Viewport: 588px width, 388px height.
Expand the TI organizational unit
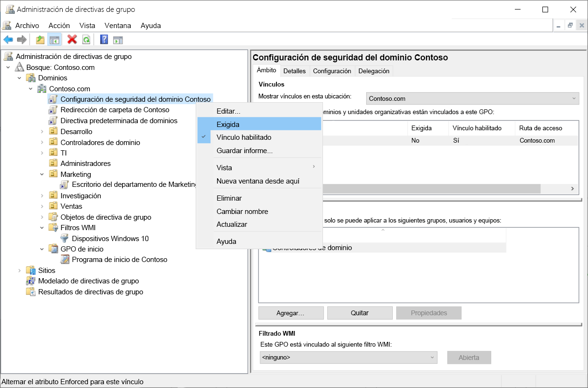42,153
